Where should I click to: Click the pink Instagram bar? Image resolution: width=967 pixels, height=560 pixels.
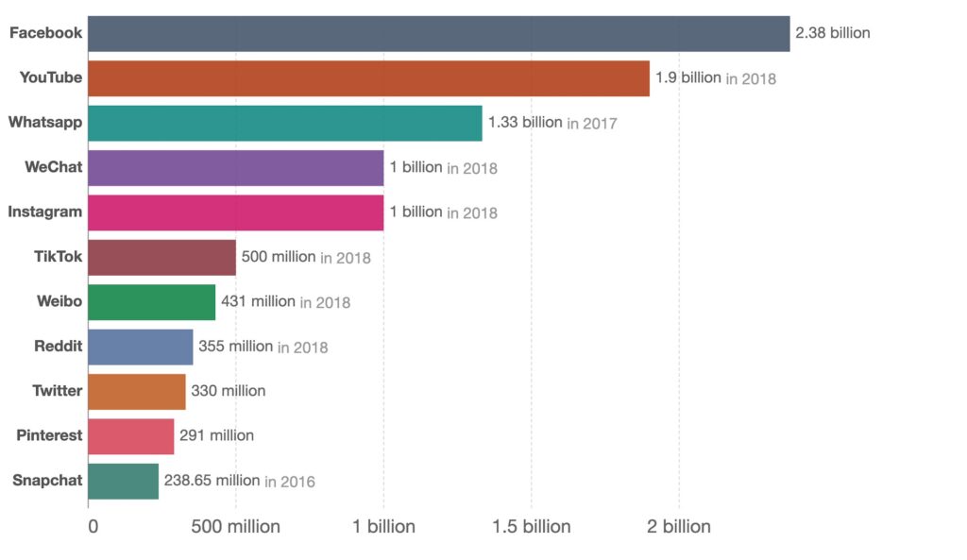(x=235, y=212)
